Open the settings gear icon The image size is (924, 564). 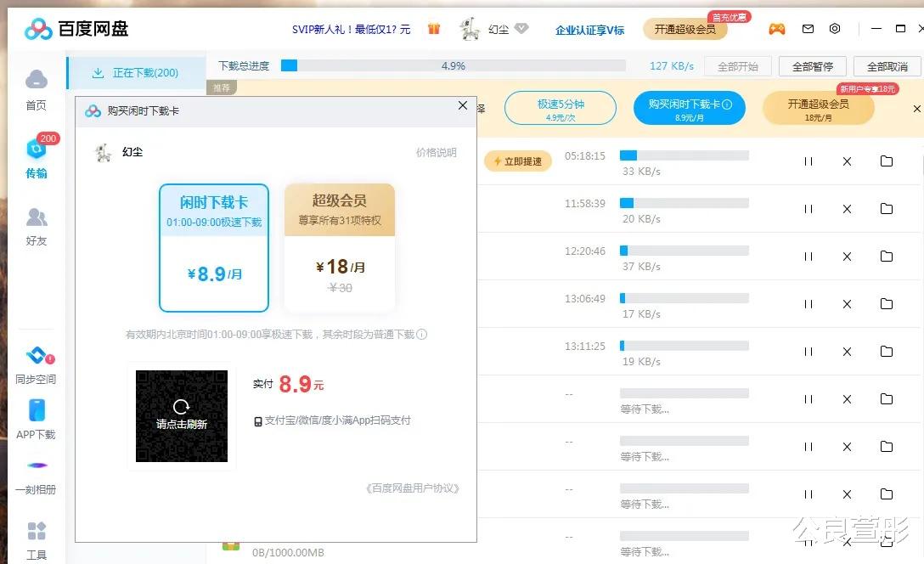[835, 28]
